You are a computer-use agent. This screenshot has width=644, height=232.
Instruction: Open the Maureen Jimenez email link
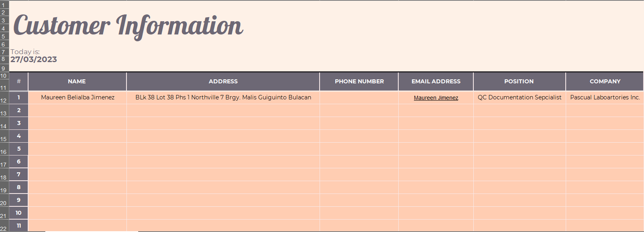(436, 98)
